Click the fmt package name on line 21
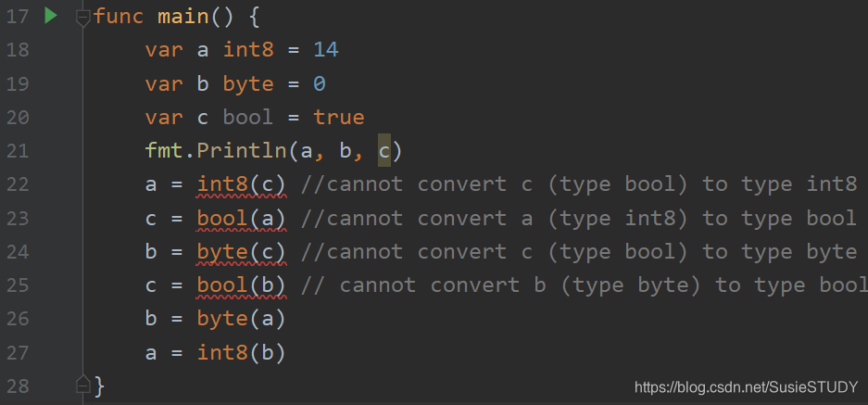Viewport: 868px width, 405px height. point(164,151)
